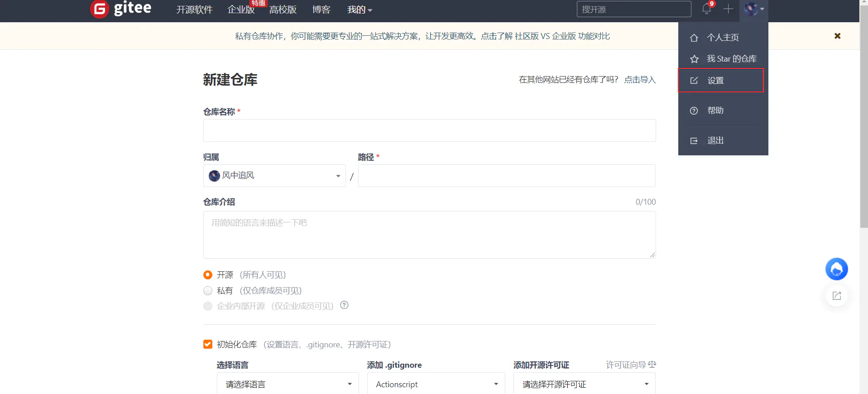Open the .gitignore dropdown showing Actionscript
This screenshot has width=868, height=394.
coord(436,384)
